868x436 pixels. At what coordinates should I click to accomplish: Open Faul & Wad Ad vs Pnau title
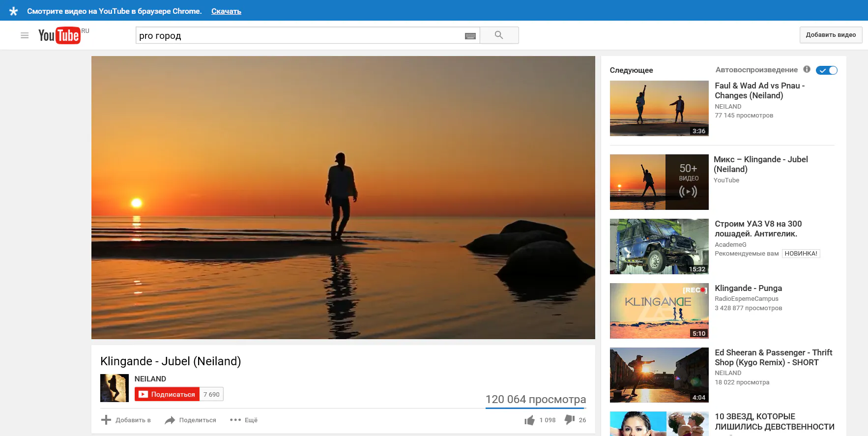(x=759, y=90)
